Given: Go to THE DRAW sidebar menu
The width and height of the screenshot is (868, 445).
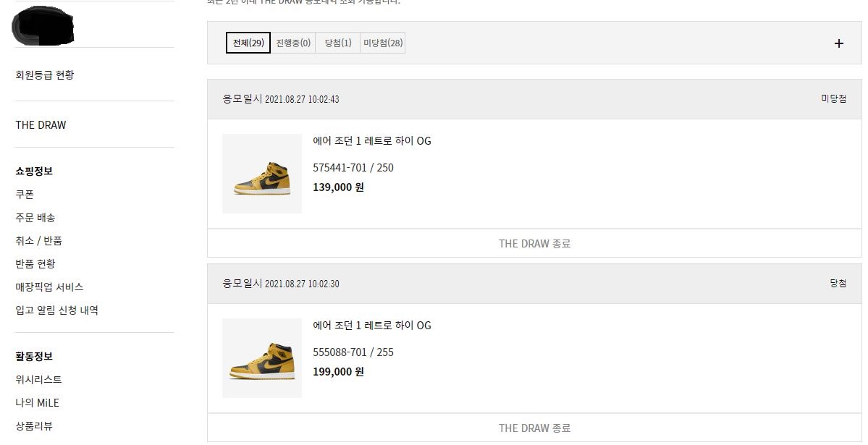Looking at the screenshot, I should click(41, 125).
